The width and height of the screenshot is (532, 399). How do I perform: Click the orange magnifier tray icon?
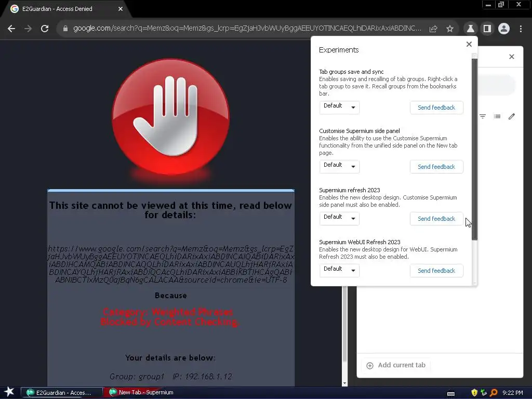click(494, 393)
